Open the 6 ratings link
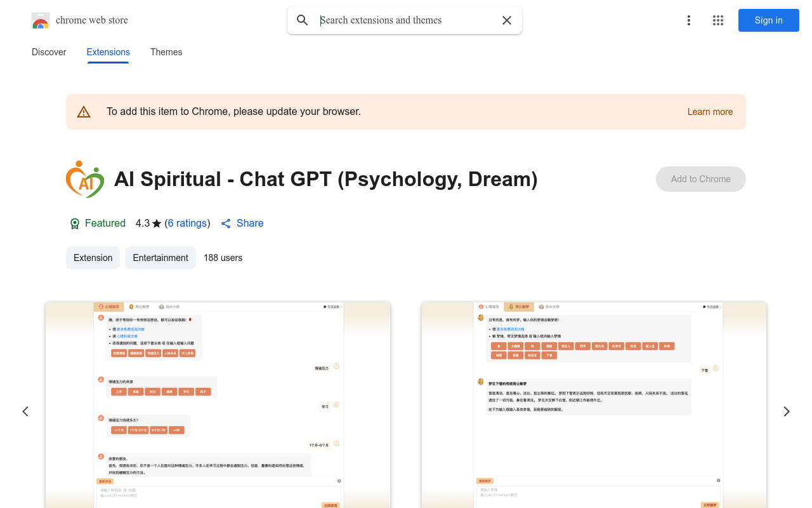The width and height of the screenshot is (812, 508). pos(187,224)
